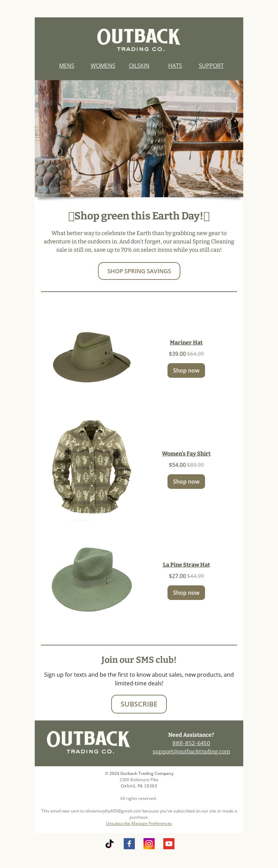
Task: Click the Shop Spring Savings button
Action: click(139, 271)
